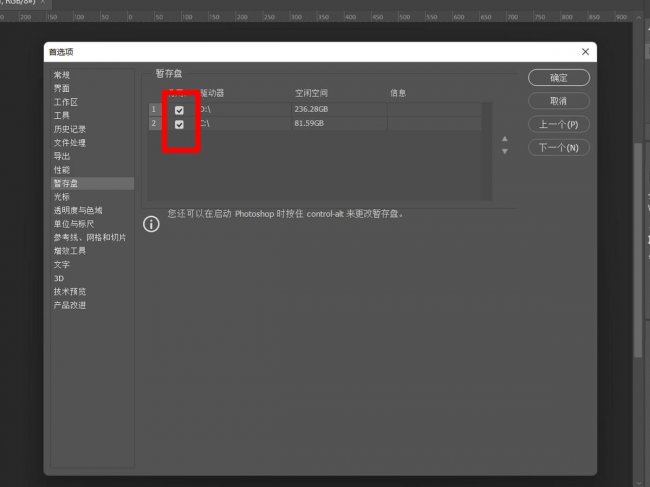
Task: Open the 产品改进 preferences category
Action: coord(70,305)
